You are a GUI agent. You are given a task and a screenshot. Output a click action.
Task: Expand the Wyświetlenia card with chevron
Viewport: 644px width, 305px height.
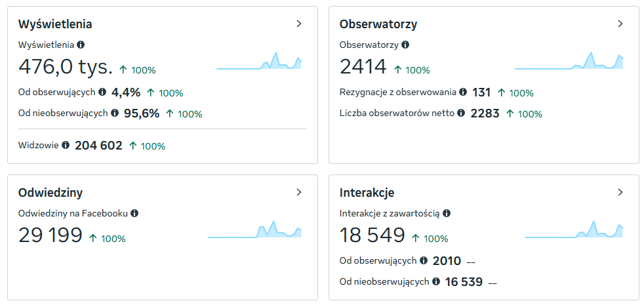pos(299,24)
